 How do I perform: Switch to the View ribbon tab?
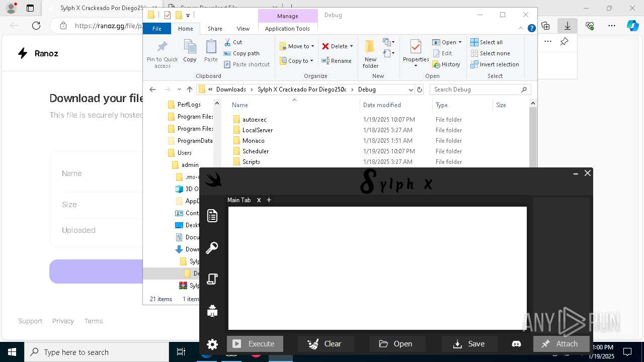(243, 29)
